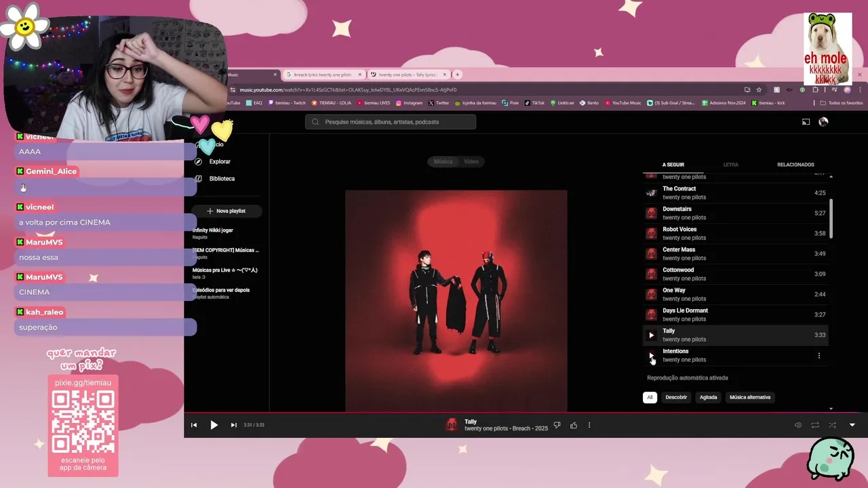868x488 pixels.
Task: Select the Música alternativa filter chip
Action: click(x=750, y=397)
